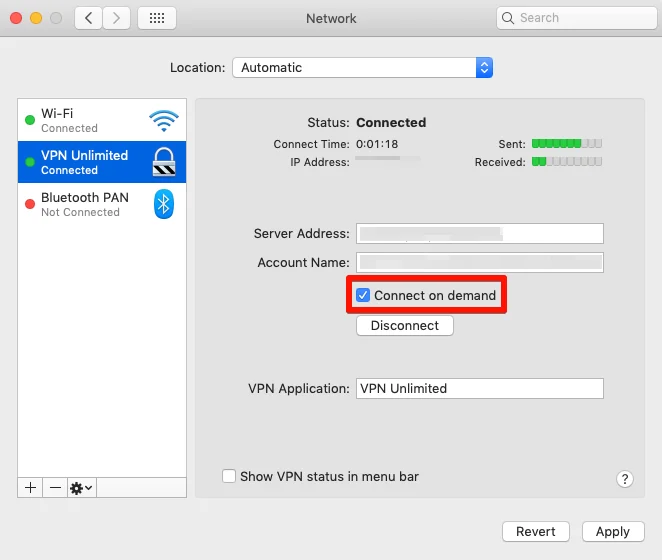This screenshot has height=560, width=662.
Task: Uncheck Connect on demand
Action: (364, 295)
